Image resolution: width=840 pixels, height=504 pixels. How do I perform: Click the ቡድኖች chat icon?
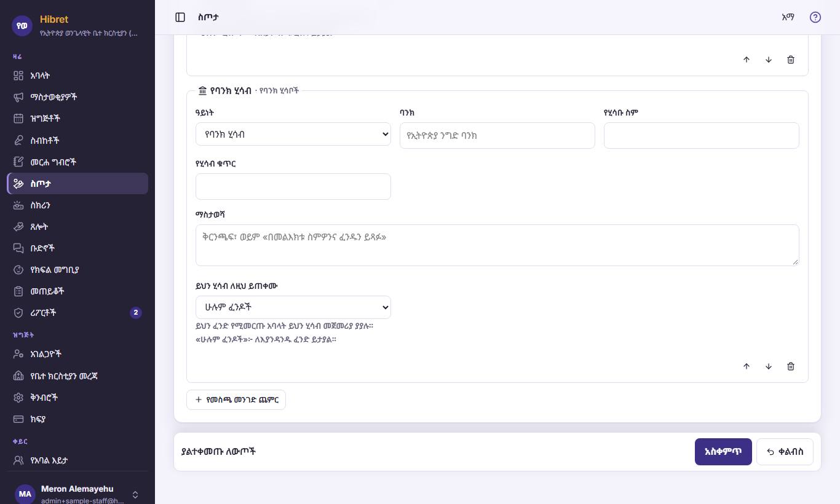[x=18, y=248]
